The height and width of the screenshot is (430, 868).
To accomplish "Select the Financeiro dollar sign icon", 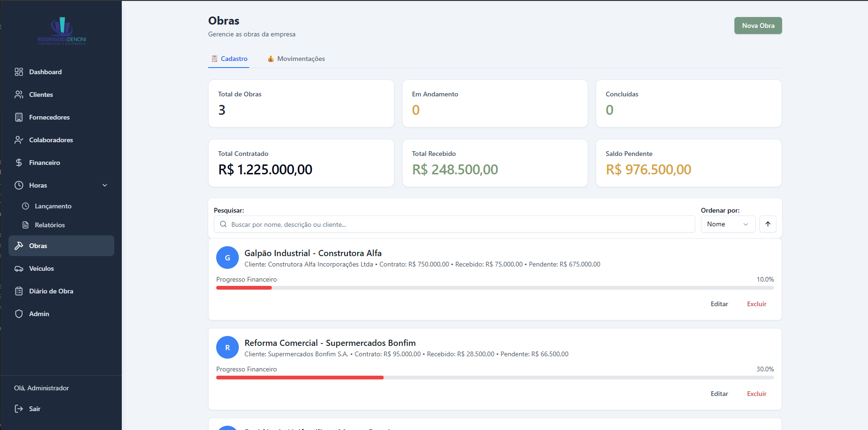I will pos(19,163).
